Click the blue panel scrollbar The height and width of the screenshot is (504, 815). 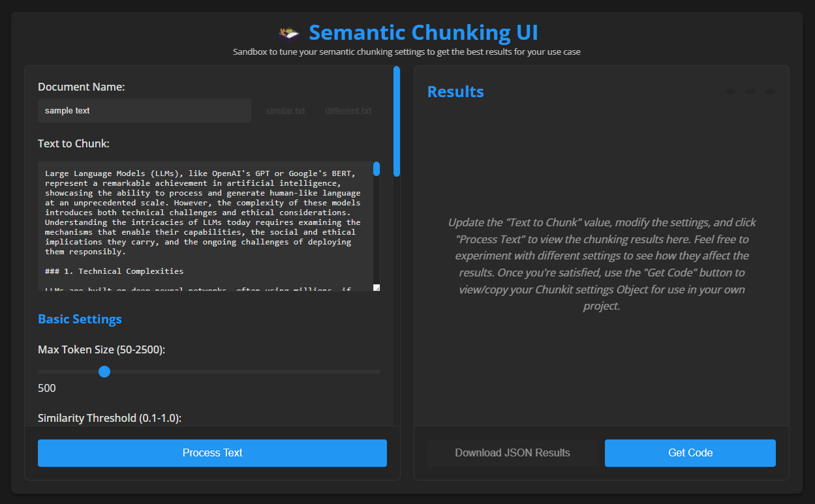(x=396, y=119)
